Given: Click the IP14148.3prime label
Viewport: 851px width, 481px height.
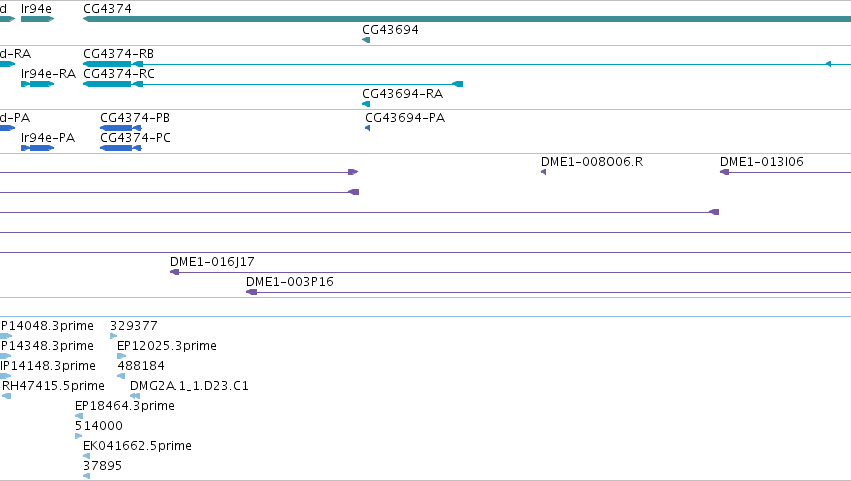Looking at the screenshot, I should (x=48, y=366).
